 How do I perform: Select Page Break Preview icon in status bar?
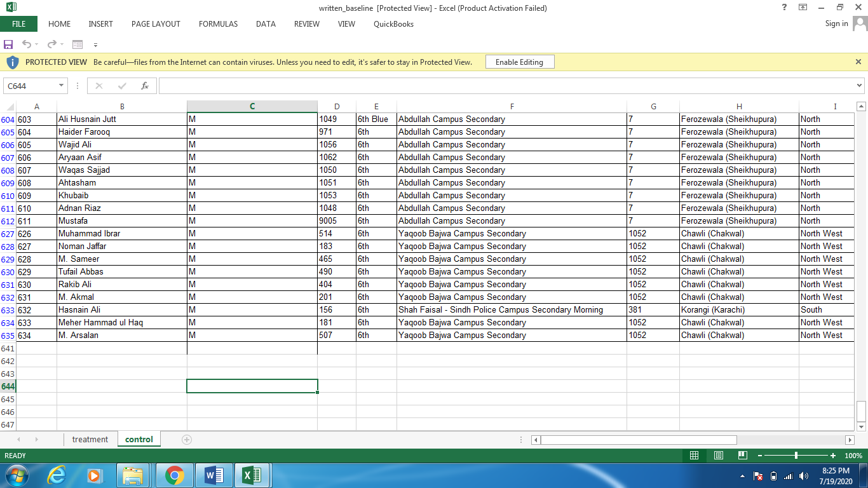[741, 456]
